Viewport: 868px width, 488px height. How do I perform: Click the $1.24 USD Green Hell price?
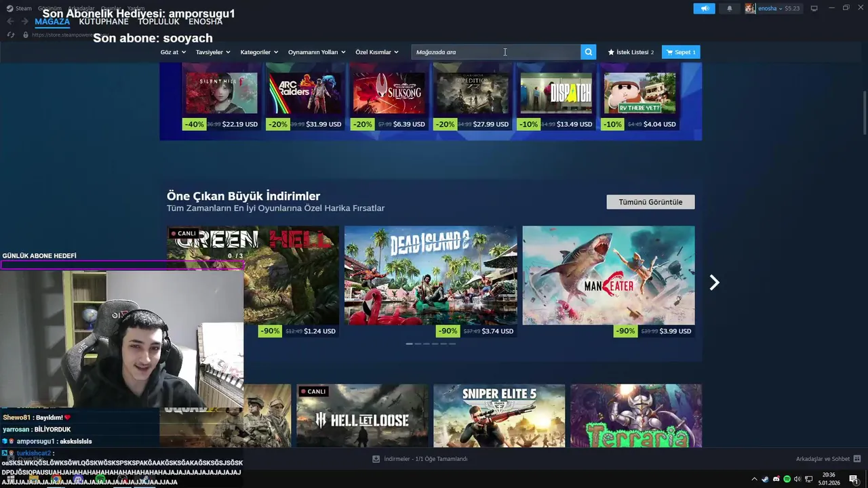(x=319, y=331)
